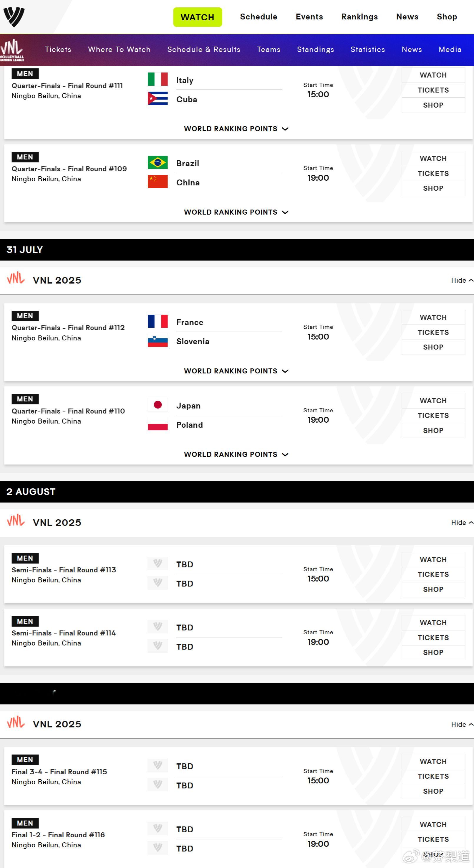The height and width of the screenshot is (868, 474).
Task: Click the VNL Volleyball Nations League logo
Action: [x=12, y=50]
